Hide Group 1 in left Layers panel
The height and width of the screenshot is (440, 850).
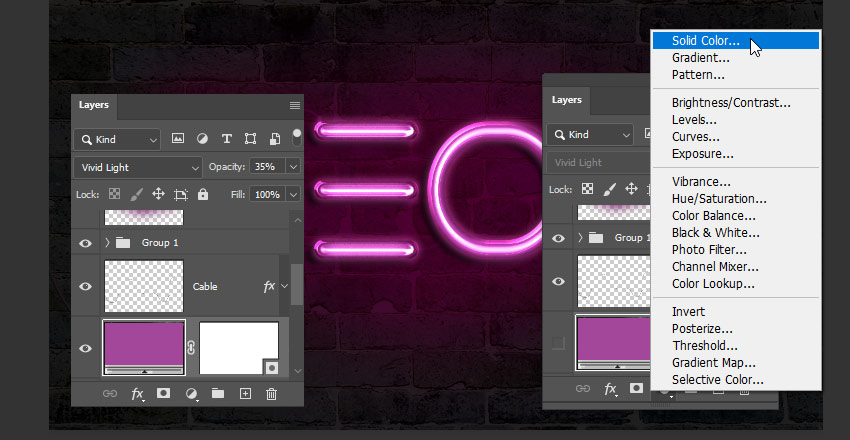(86, 243)
